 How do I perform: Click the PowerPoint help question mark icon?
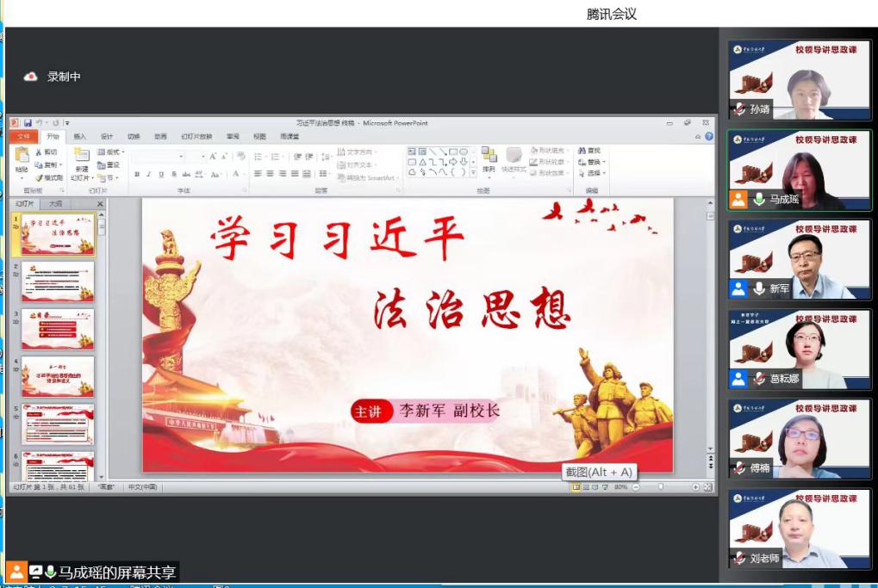click(709, 136)
